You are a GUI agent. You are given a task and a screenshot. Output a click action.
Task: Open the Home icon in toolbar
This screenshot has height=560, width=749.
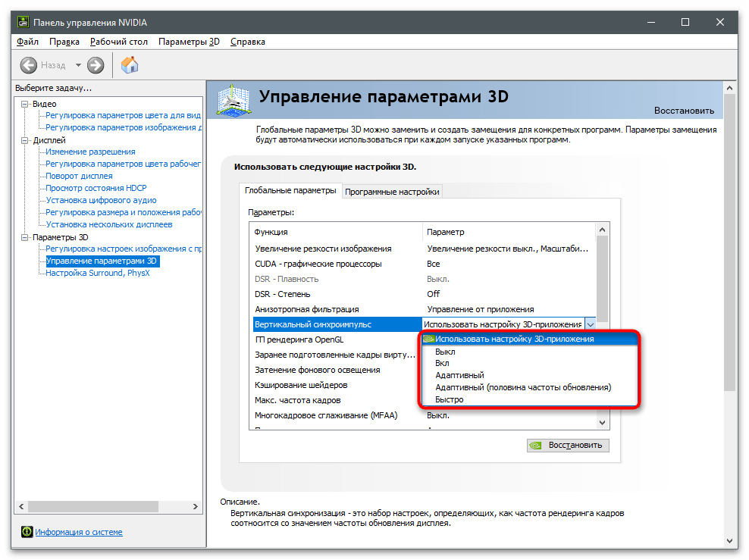[x=130, y=65]
